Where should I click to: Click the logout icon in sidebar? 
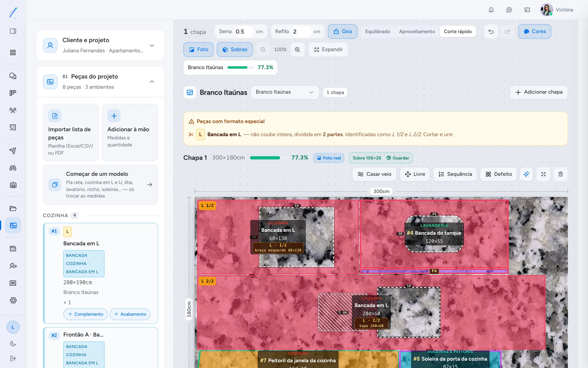click(x=13, y=358)
